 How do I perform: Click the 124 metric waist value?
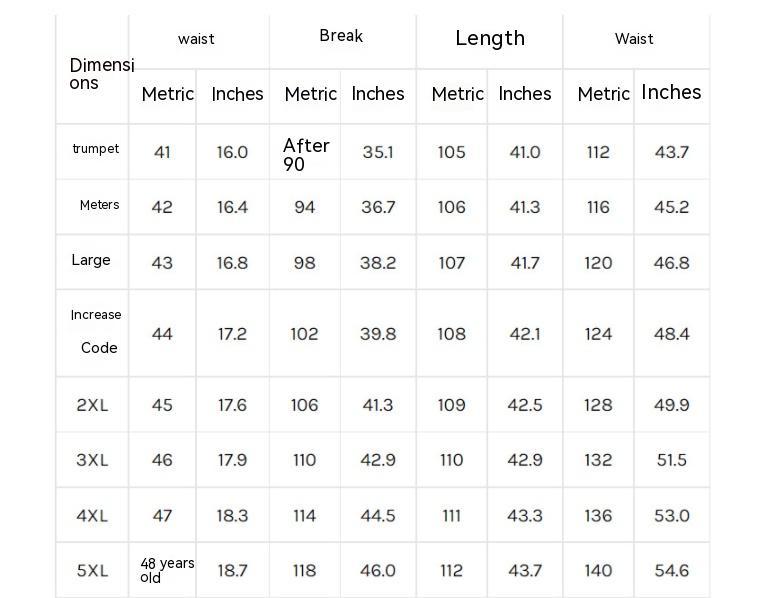coord(598,334)
